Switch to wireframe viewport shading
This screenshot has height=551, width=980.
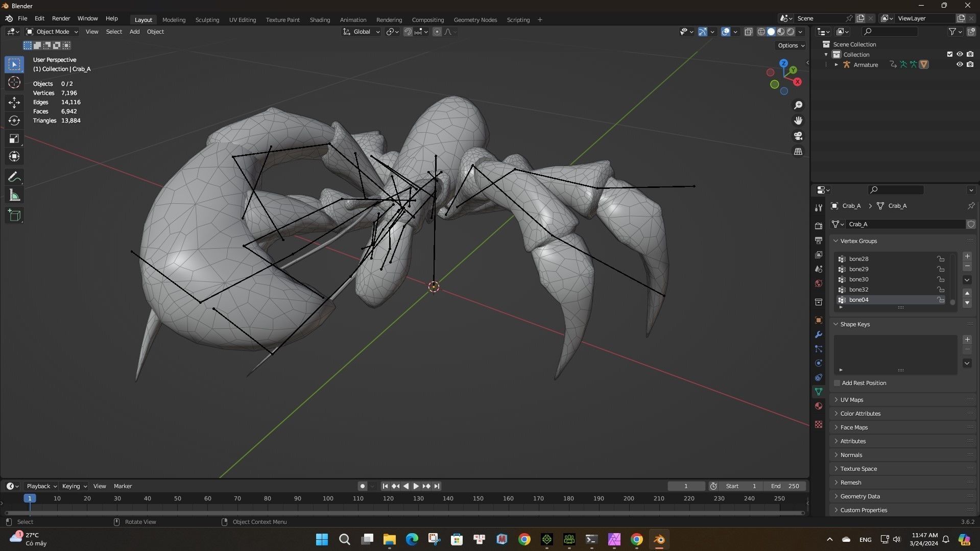tap(761, 32)
